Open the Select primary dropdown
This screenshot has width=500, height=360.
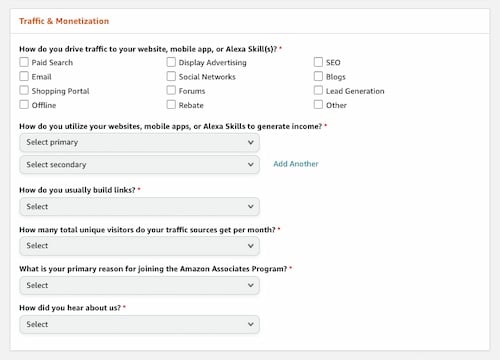tap(139, 142)
